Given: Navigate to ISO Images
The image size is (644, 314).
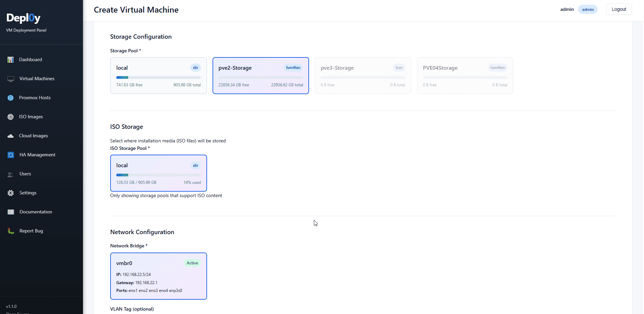Looking at the screenshot, I should [31, 117].
